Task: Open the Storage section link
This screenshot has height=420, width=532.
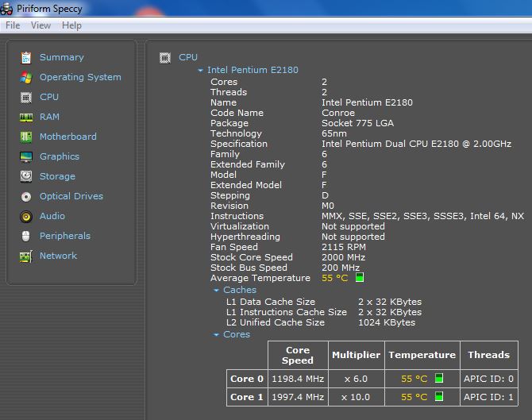Action: (x=57, y=176)
